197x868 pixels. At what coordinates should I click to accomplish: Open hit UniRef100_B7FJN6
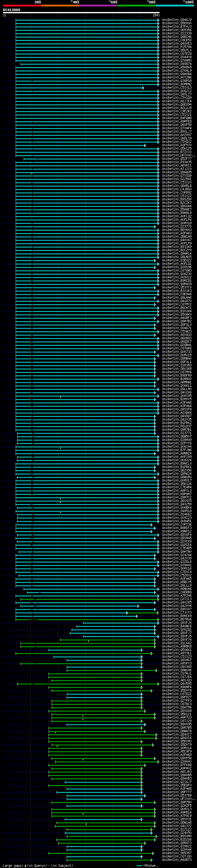click(177, 450)
